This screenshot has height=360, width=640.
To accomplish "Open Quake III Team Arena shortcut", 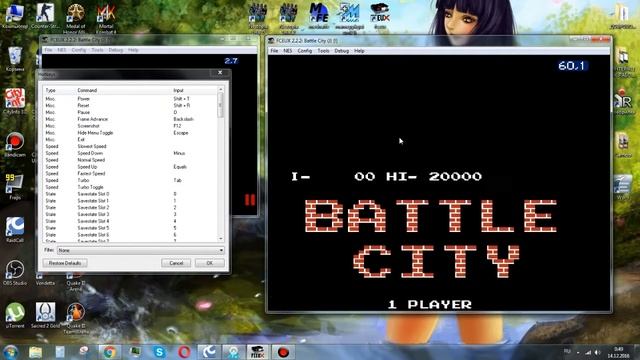I will [76, 318].
